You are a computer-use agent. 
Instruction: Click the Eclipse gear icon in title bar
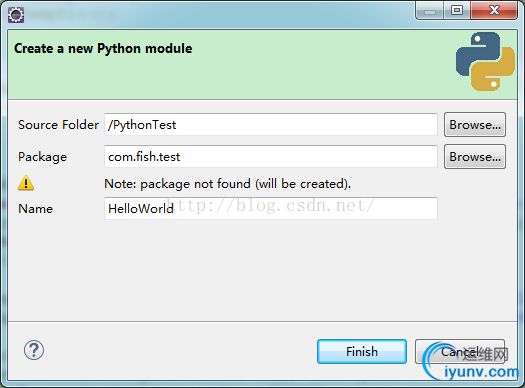(16, 15)
